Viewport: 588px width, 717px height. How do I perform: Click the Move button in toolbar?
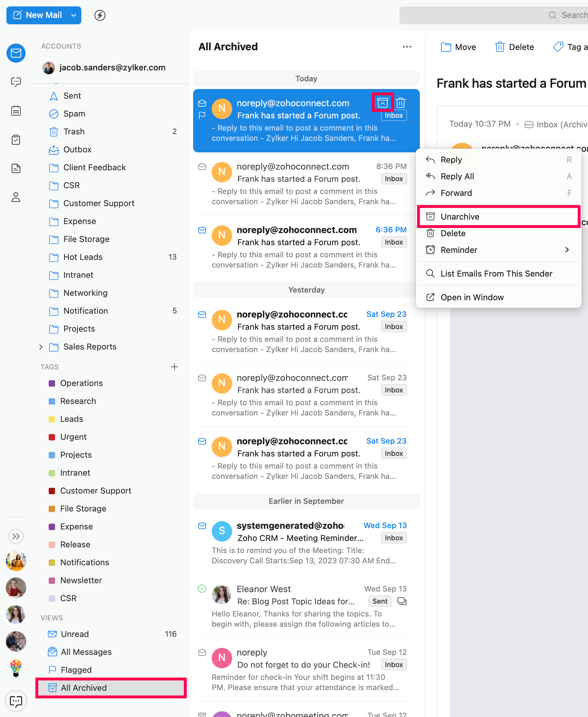[x=458, y=47]
